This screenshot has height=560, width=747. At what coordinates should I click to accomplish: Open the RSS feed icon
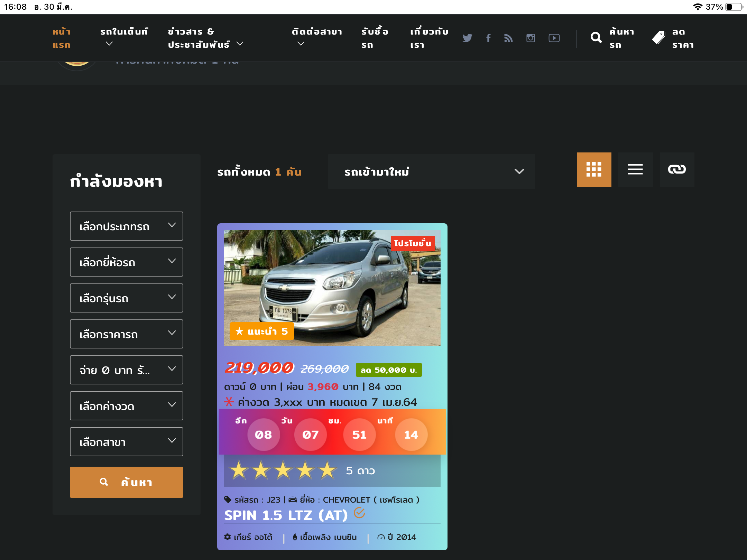(x=508, y=38)
